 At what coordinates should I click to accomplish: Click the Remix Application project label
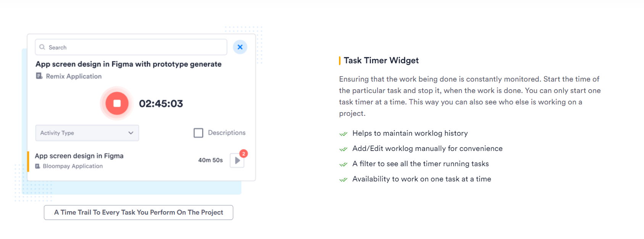pyautogui.click(x=74, y=76)
